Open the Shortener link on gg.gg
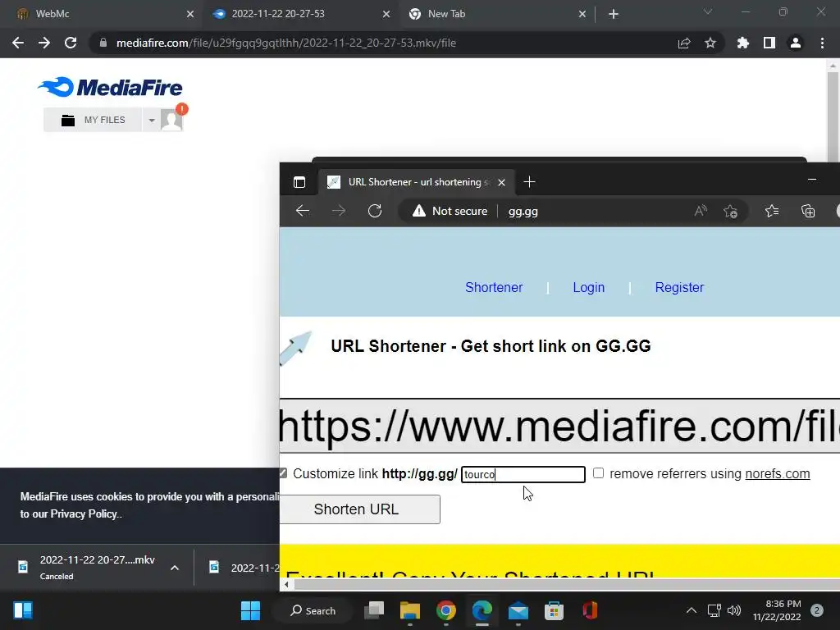 pyautogui.click(x=494, y=288)
